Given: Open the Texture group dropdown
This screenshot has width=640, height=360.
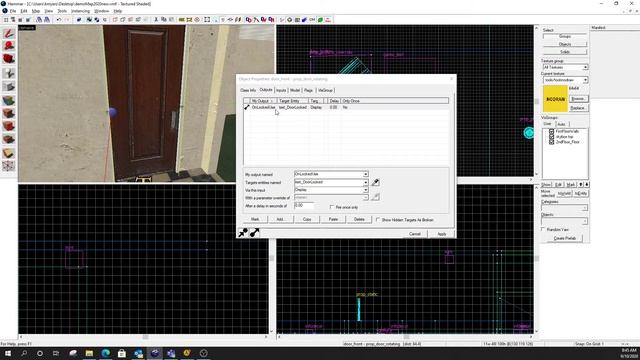Looking at the screenshot, I should 585,67.
